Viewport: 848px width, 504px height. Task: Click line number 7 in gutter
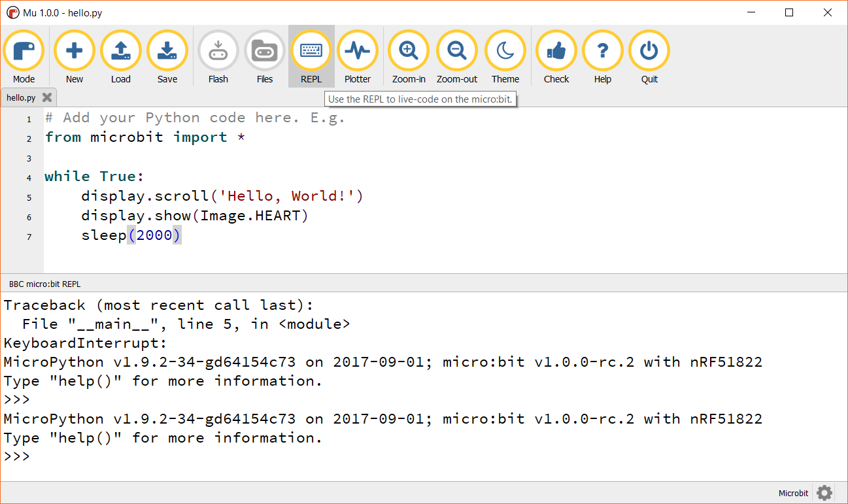coord(29,237)
